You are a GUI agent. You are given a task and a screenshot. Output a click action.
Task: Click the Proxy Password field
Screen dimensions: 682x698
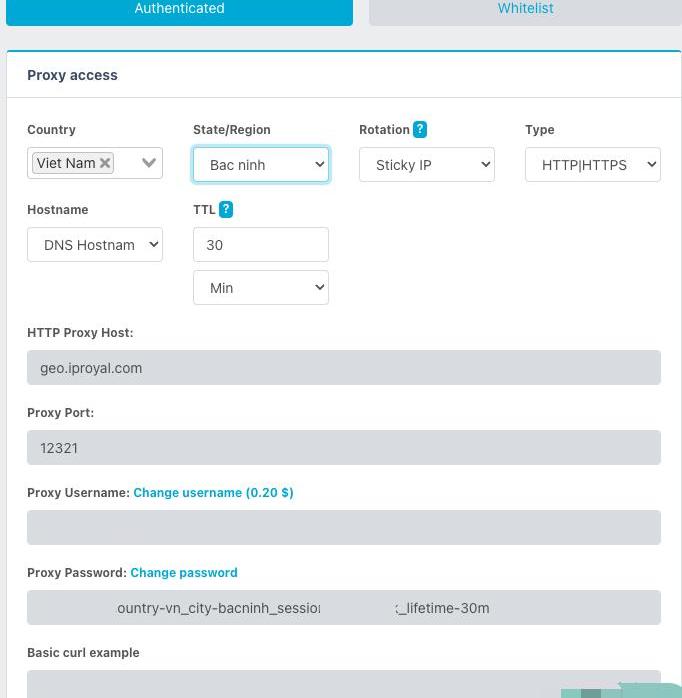tap(344, 608)
